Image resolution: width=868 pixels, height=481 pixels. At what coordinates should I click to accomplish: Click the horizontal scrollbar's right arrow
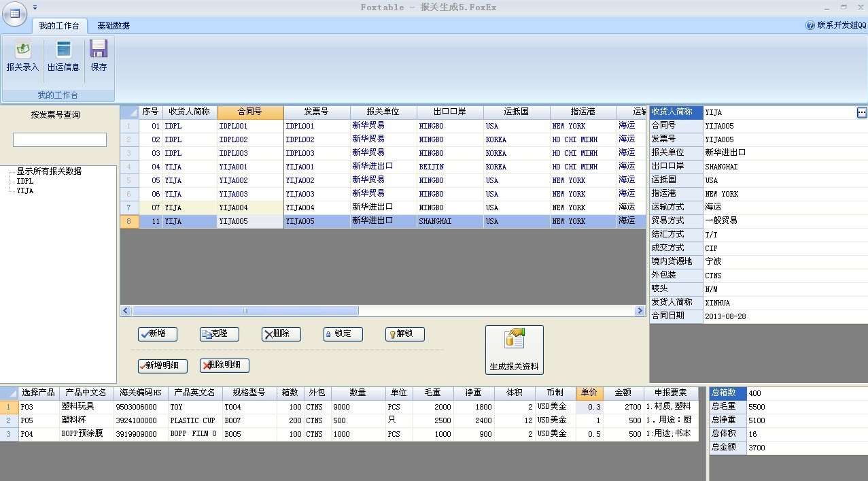click(640, 311)
